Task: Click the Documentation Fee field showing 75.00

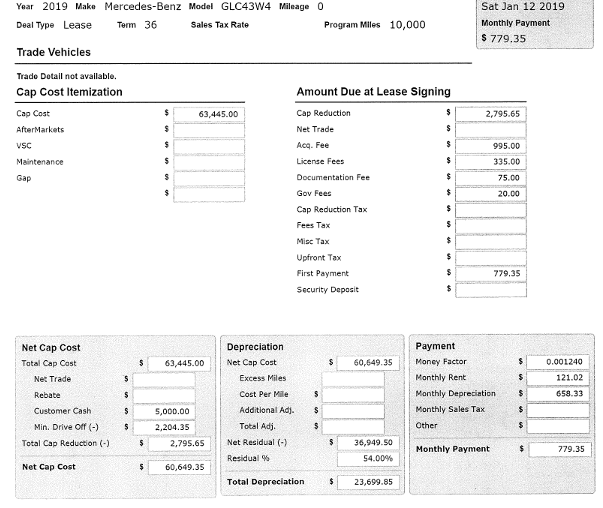Action: click(x=491, y=178)
